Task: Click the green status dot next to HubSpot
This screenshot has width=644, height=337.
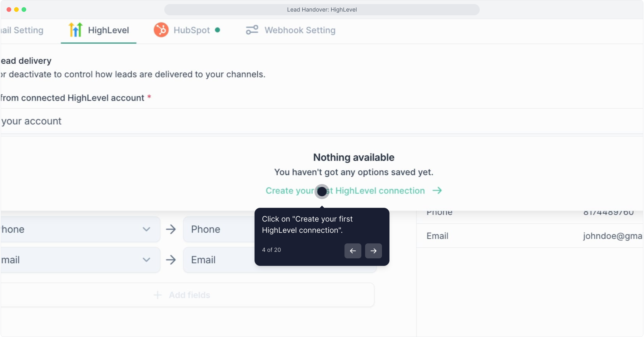Action: pos(218,30)
